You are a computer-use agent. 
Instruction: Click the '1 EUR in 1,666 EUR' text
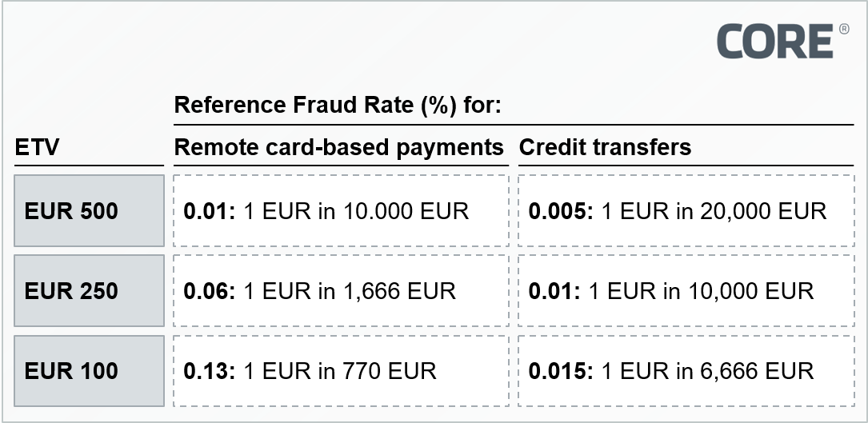click(349, 291)
